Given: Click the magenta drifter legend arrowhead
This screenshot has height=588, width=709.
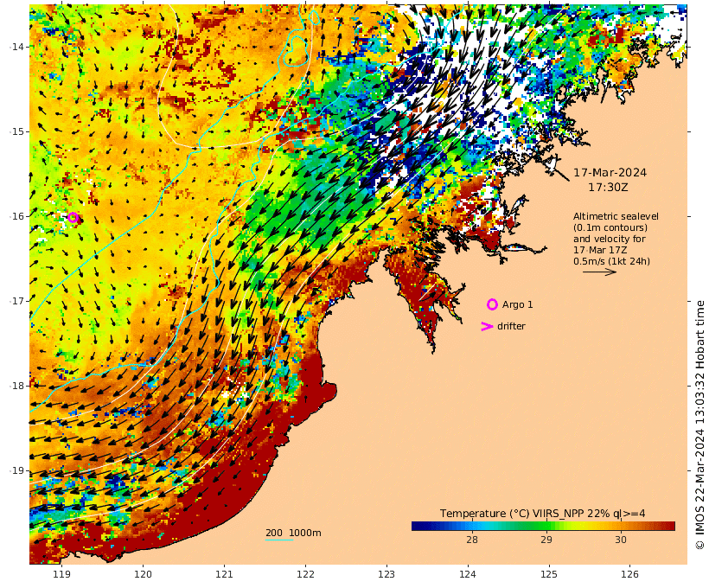Looking at the screenshot, I should pyautogui.click(x=487, y=326).
